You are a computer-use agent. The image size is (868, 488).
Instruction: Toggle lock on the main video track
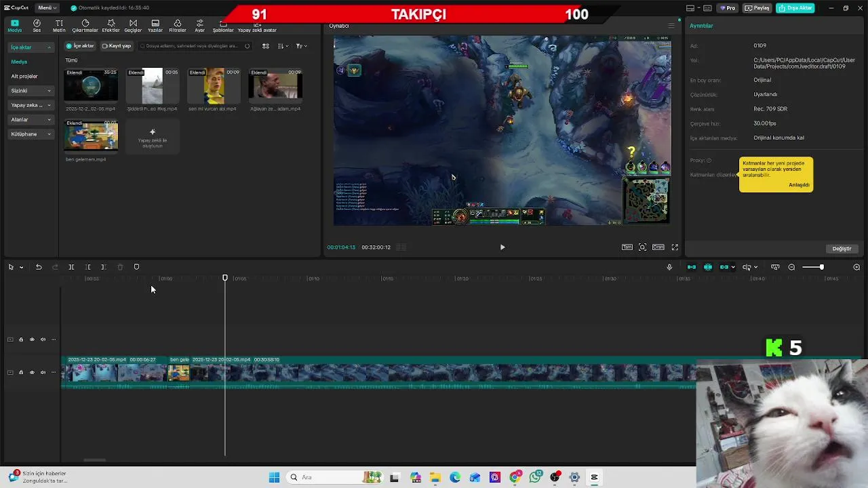coord(21,372)
